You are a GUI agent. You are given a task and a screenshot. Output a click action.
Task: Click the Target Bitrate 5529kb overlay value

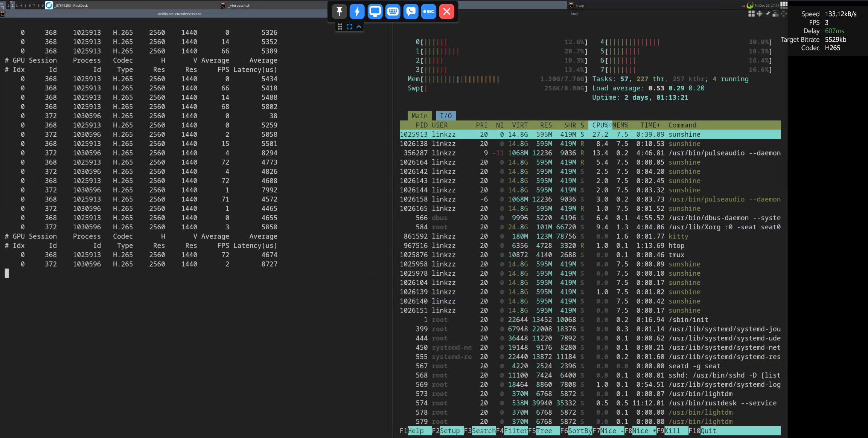836,40
